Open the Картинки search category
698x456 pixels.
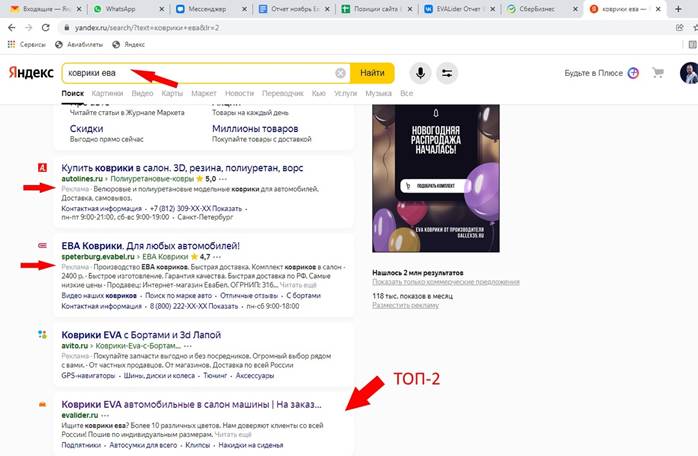click(x=107, y=93)
